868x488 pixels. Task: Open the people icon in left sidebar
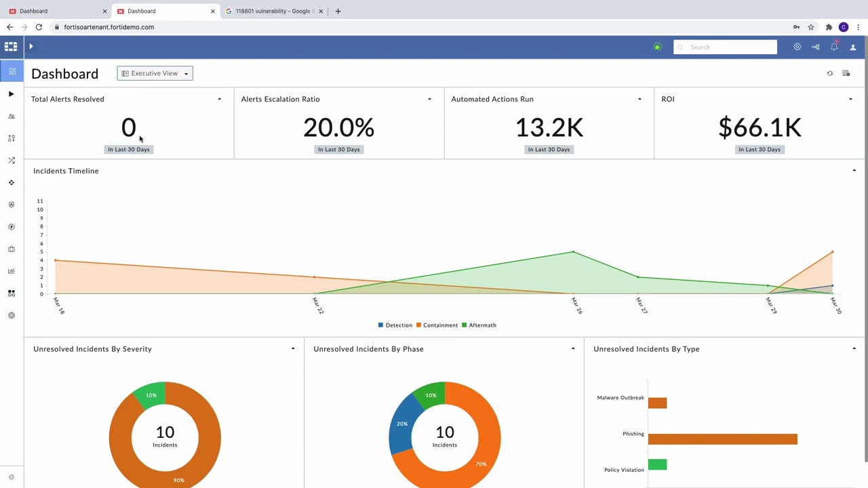pos(12,117)
